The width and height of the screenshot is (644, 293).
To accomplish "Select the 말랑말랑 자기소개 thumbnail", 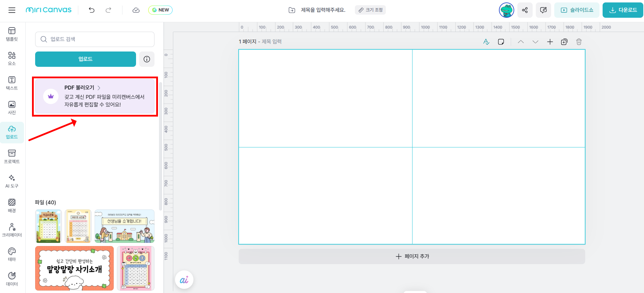I will click(x=74, y=268).
